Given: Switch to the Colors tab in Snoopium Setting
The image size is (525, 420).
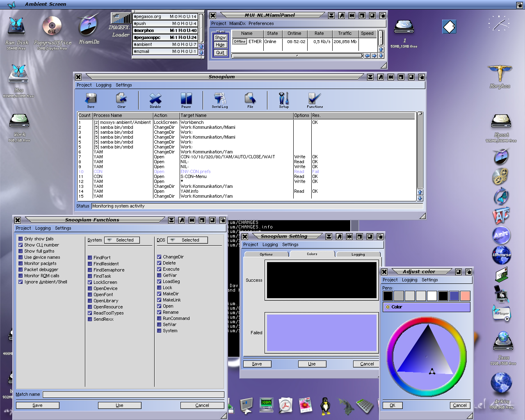Looking at the screenshot, I should [312, 254].
